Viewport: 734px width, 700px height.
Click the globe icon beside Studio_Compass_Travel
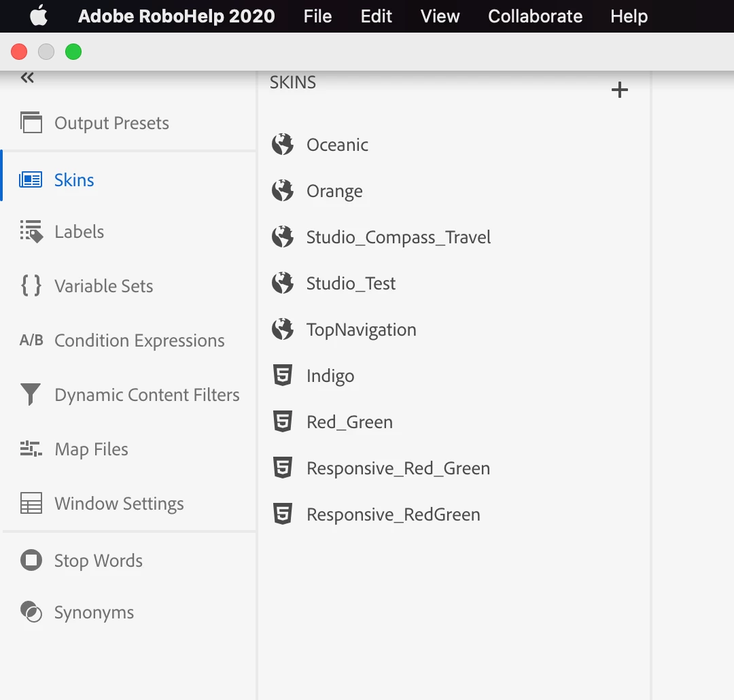tap(283, 237)
